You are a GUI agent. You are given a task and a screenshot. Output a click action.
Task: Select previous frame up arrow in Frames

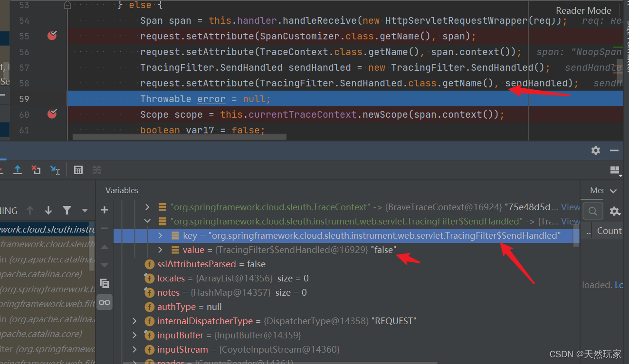pos(30,210)
